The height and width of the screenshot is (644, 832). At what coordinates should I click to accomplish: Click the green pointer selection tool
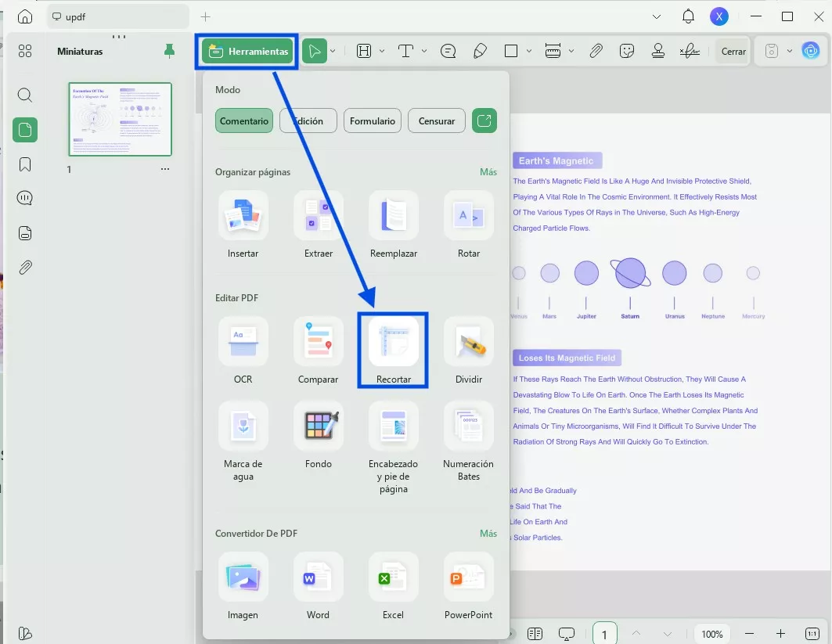pyautogui.click(x=315, y=52)
